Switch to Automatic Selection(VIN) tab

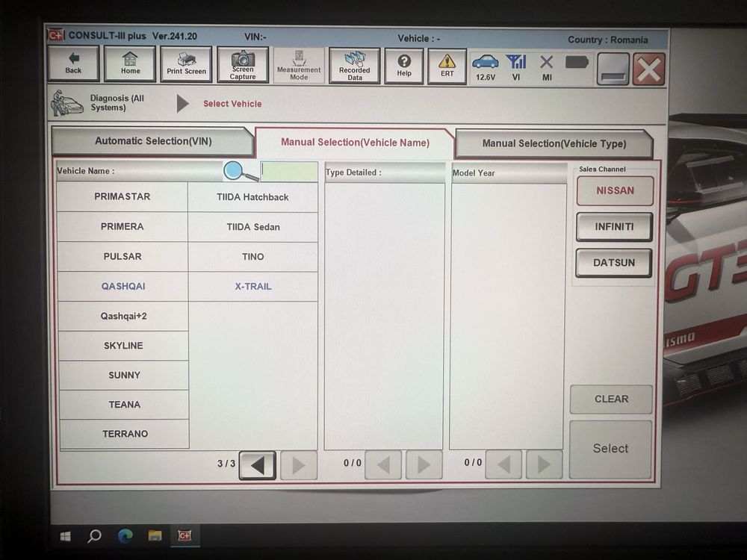pyautogui.click(x=153, y=141)
